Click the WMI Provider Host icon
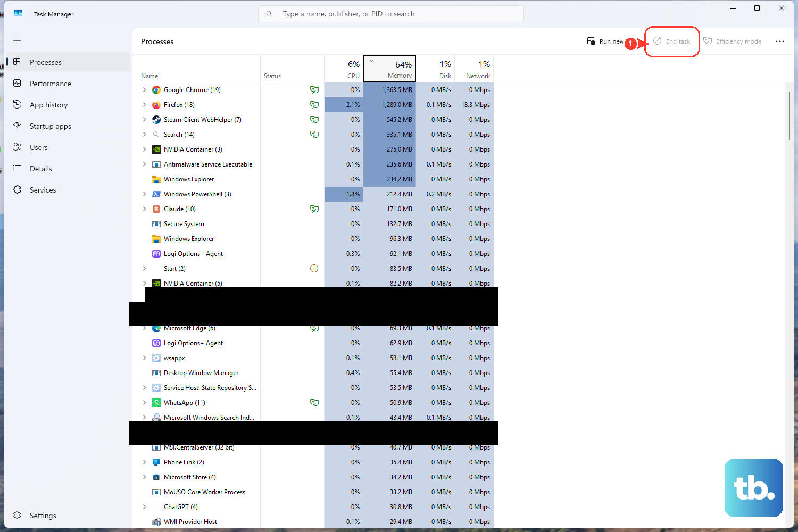This screenshot has width=798, height=532. point(156,522)
